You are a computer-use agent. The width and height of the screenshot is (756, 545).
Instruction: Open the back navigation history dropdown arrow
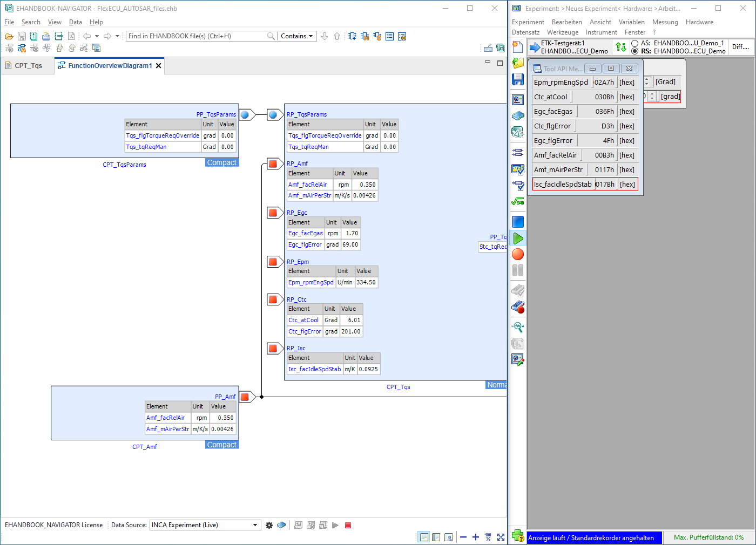97,36
